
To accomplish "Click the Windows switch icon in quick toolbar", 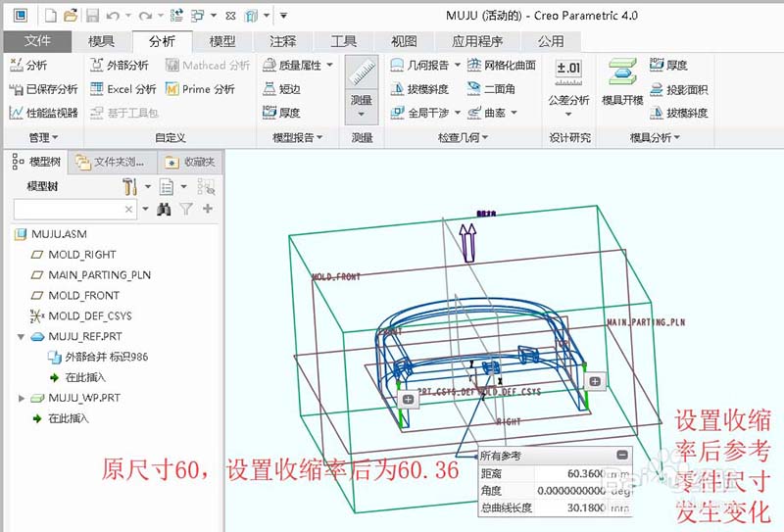I will click(198, 16).
